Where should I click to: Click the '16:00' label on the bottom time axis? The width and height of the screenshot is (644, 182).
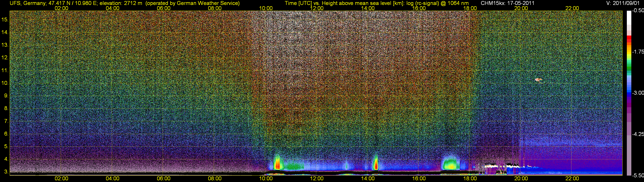coord(419,179)
